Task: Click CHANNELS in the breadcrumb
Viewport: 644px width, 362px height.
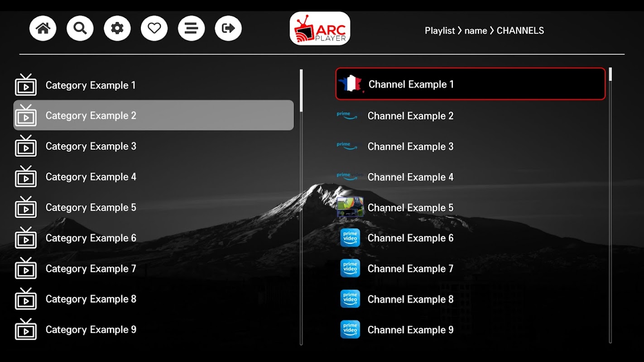Action: (x=520, y=30)
